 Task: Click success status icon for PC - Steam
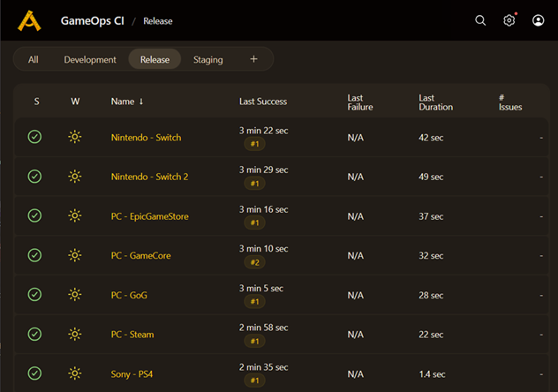point(34,334)
